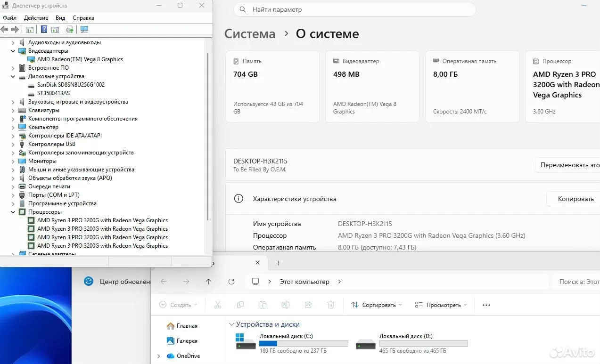Screen dimensions: 600x364
Task: Refresh the File Explorer view
Action: pos(231,282)
